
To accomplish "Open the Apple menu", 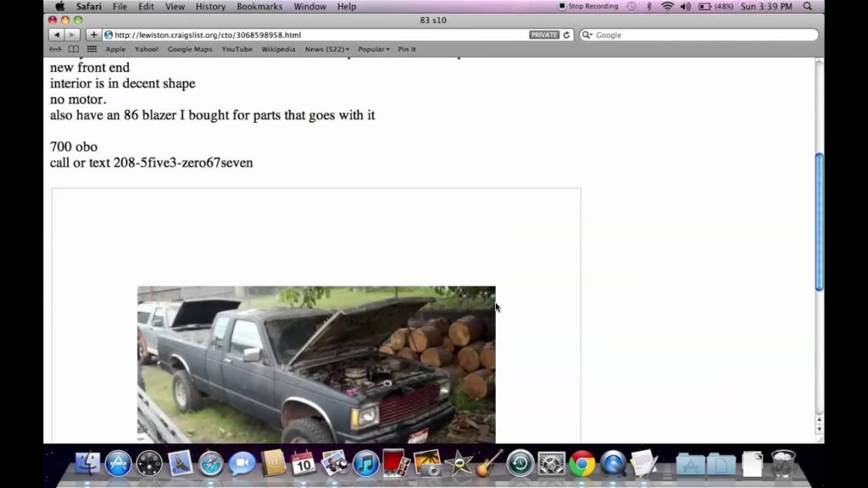I will tap(60, 7).
